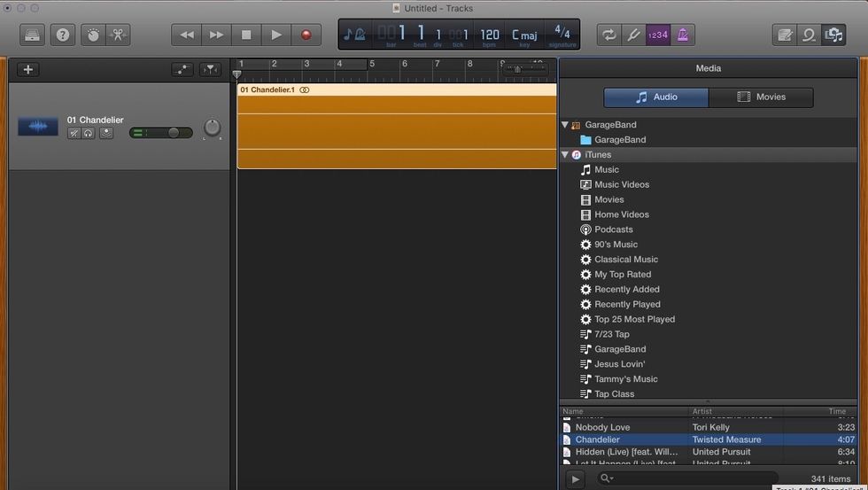
Task: Click the Stop transport button
Action: (x=246, y=35)
